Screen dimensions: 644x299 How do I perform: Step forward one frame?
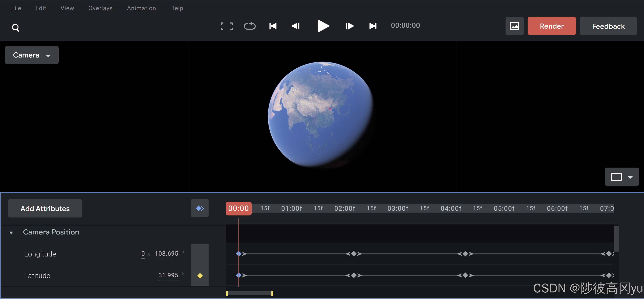tap(350, 26)
